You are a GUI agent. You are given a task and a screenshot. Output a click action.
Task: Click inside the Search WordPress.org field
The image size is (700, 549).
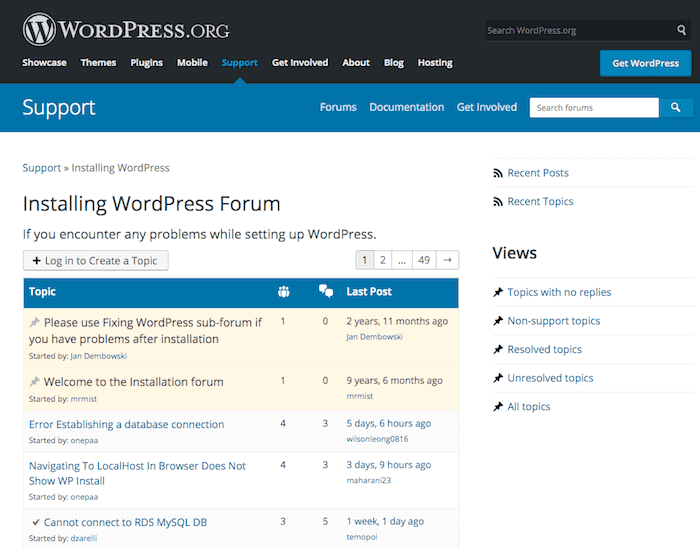pyautogui.click(x=580, y=30)
